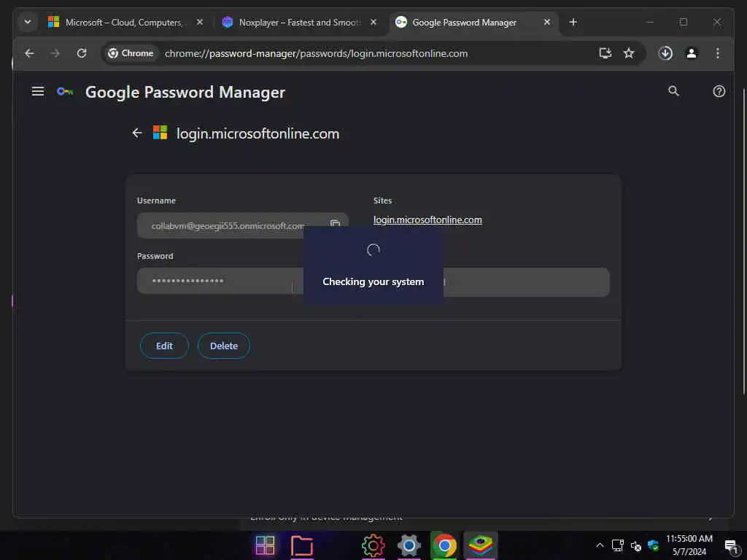The image size is (747, 560).
Task: Click the masked Password field
Action: pos(220,281)
